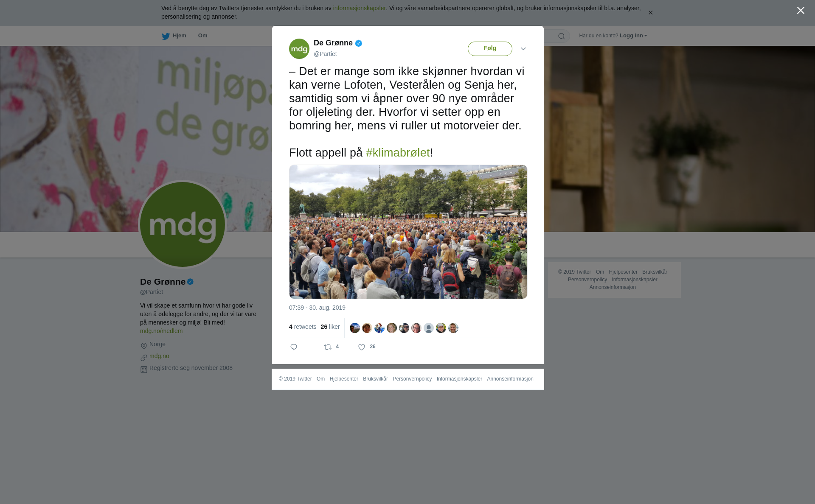Image resolution: width=815 pixels, height=504 pixels.
Task: Enlarge the crowd photo in tweet
Action: point(408,232)
